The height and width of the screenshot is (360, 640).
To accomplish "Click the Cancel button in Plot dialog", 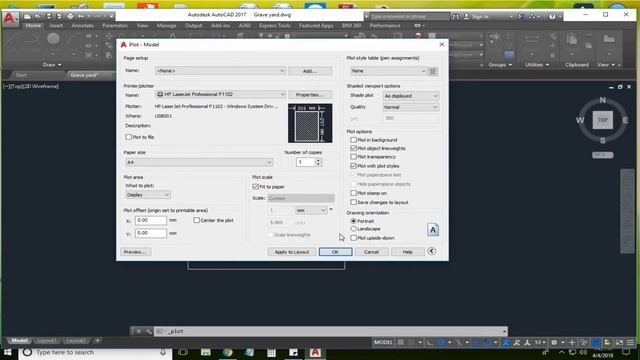I will tap(371, 252).
